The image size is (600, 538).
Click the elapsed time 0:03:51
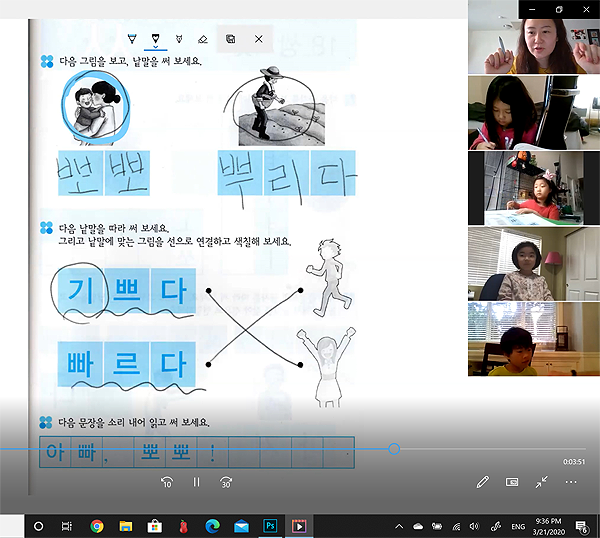[x=574, y=462]
